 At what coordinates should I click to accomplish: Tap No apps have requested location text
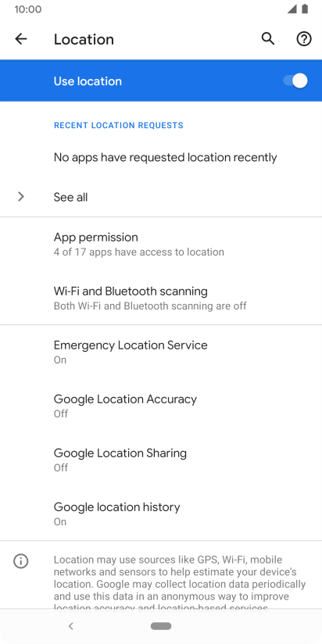[x=165, y=157]
